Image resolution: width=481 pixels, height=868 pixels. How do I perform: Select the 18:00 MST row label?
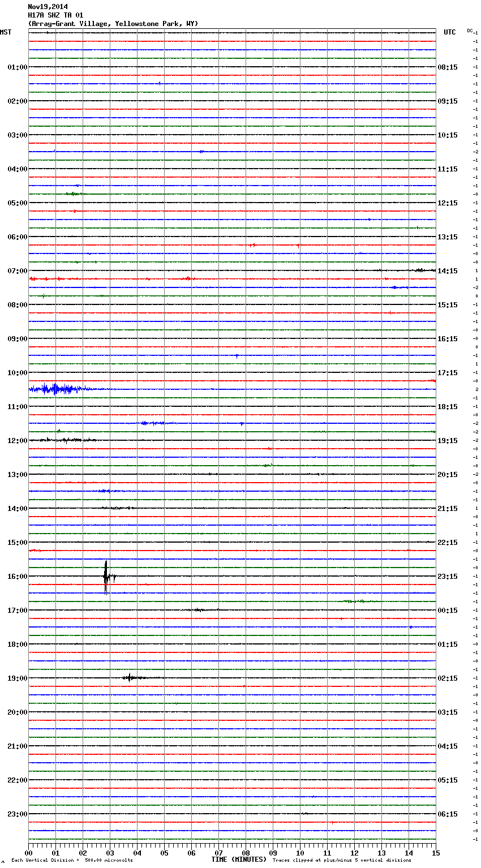pyautogui.click(x=17, y=644)
